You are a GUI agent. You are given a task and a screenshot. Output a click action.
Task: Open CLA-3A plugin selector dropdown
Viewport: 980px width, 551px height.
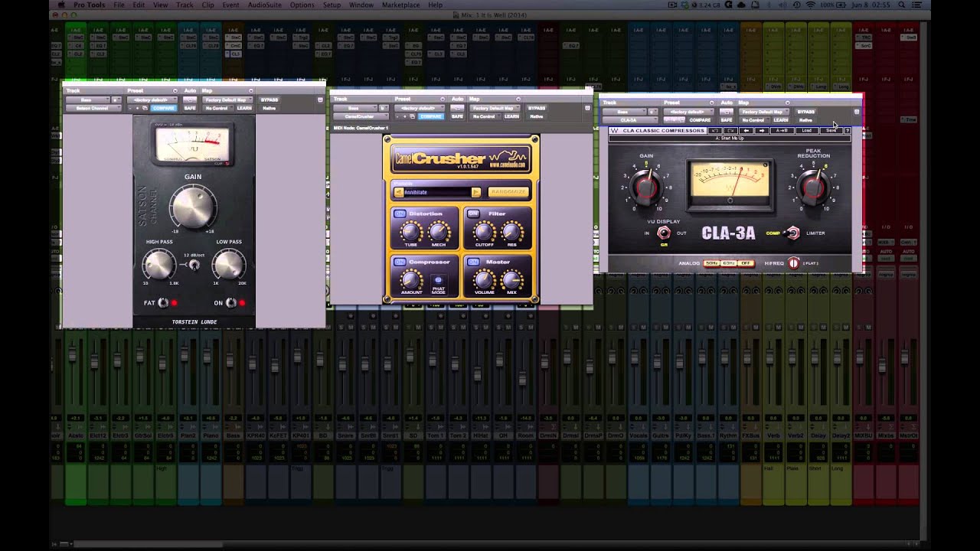tap(629, 120)
